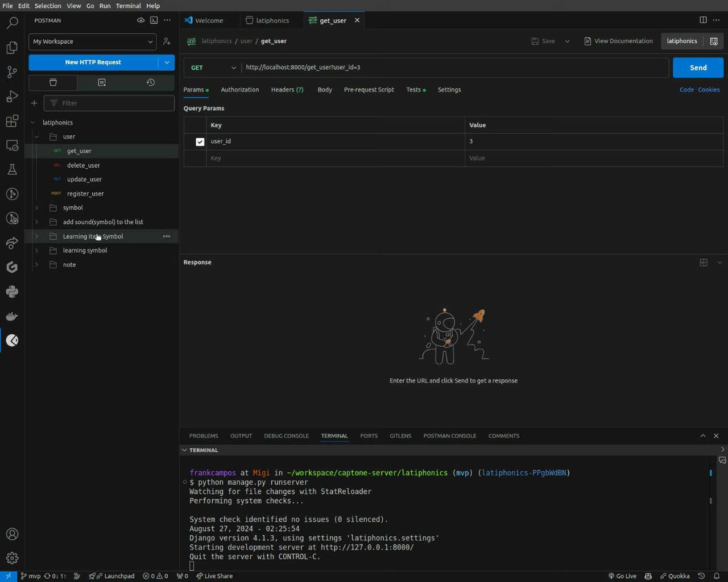Screen dimensions: 728x582
Task: Open the Remote Explorer view
Action: (12, 145)
